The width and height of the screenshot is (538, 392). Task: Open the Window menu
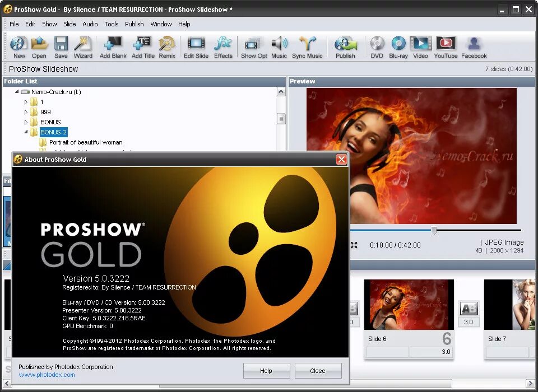tap(161, 24)
